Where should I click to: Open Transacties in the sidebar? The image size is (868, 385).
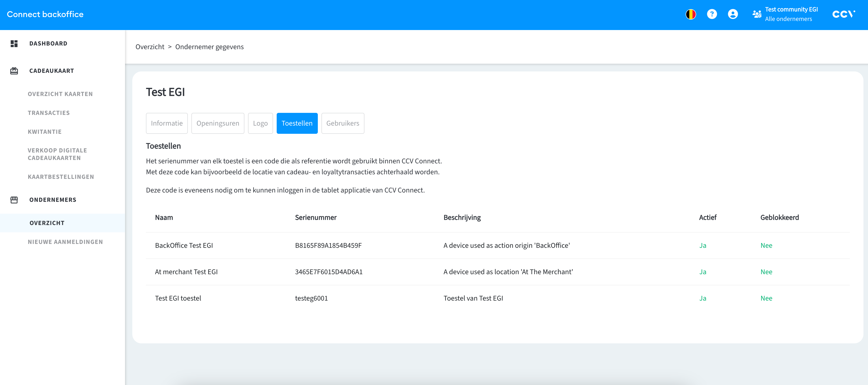pos(49,113)
